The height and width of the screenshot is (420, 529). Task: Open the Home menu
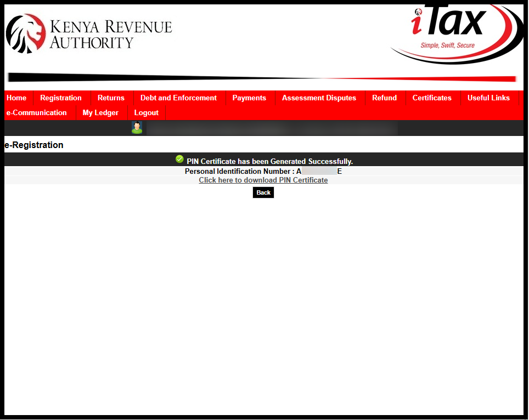(x=16, y=98)
